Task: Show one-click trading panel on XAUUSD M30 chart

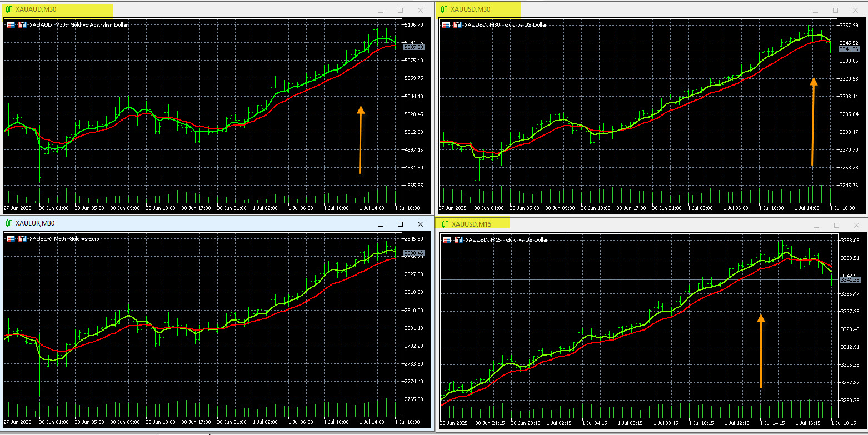Action: tap(446, 25)
